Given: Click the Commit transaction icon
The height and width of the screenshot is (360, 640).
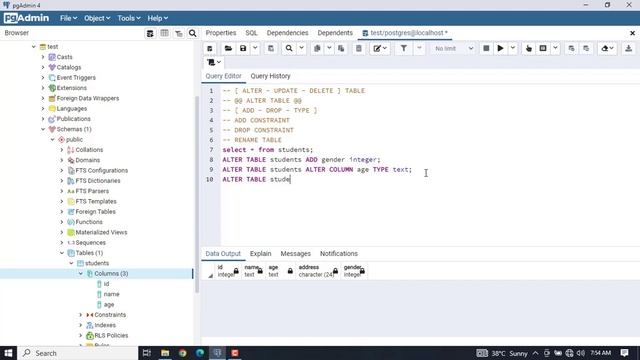Looking at the screenshot, I should point(571,48).
